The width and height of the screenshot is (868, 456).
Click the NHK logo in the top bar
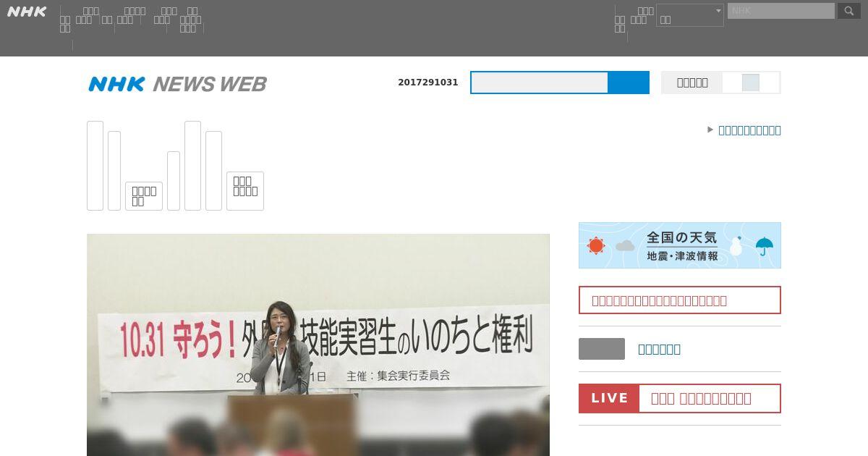[27, 12]
